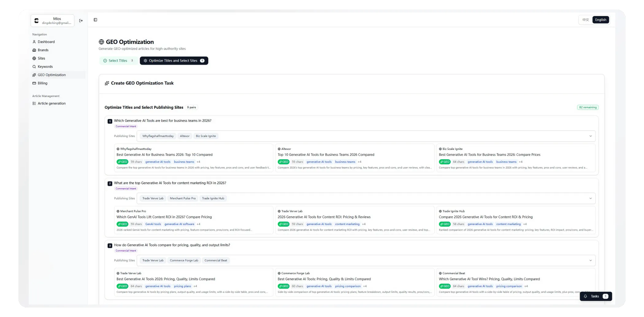Open the Tasks notification button
The width and height of the screenshot is (644, 317).
pyautogui.click(x=596, y=296)
